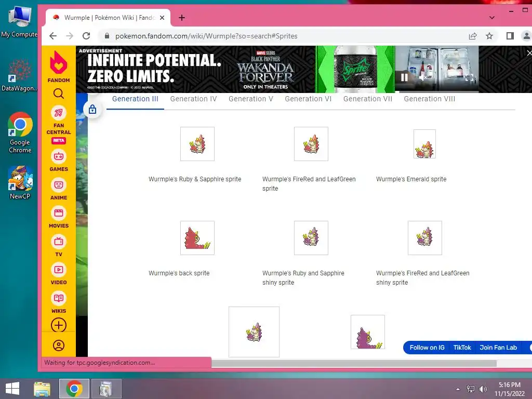
Task: Select the NewCP desktop shortcut
Action: pos(20,182)
